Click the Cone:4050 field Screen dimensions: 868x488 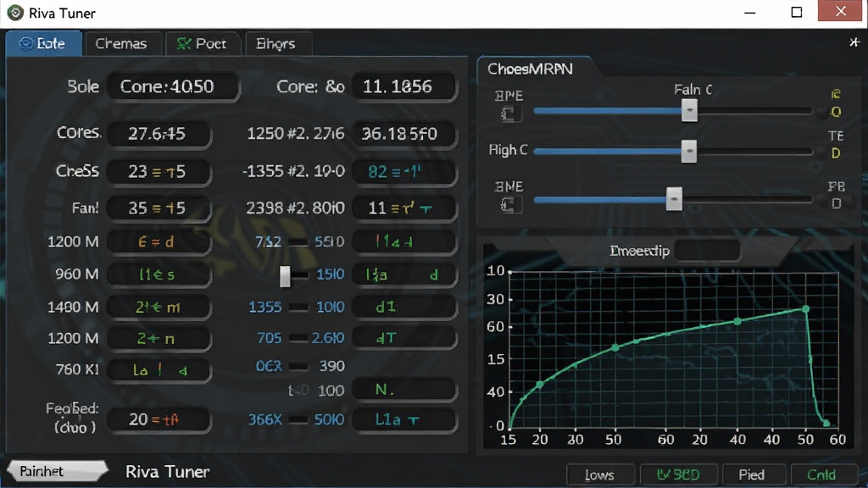coord(173,86)
